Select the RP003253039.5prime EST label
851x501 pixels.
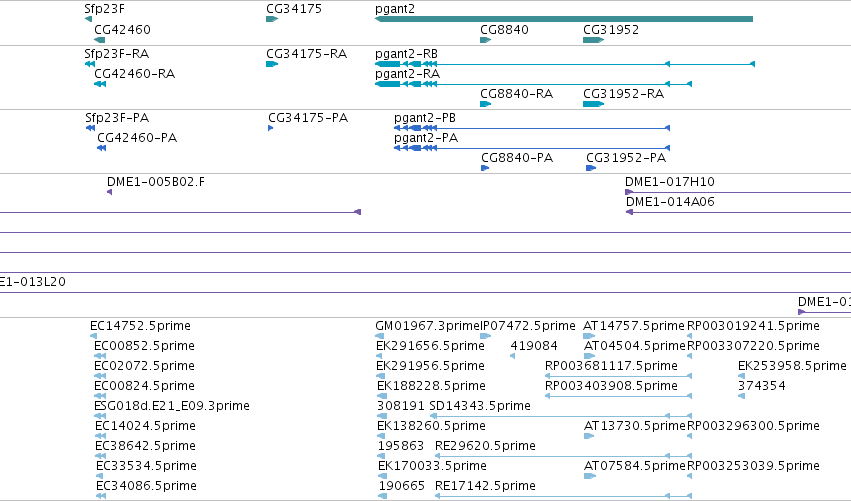(753, 466)
